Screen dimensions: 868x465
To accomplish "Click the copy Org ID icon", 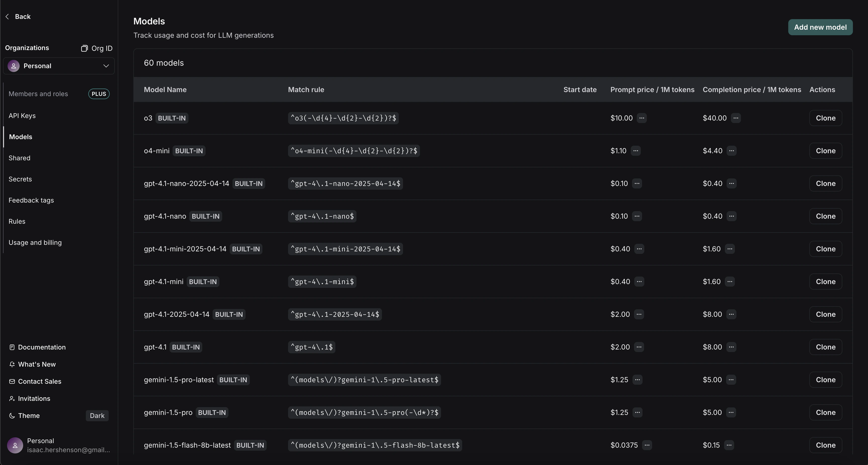I will tap(84, 49).
